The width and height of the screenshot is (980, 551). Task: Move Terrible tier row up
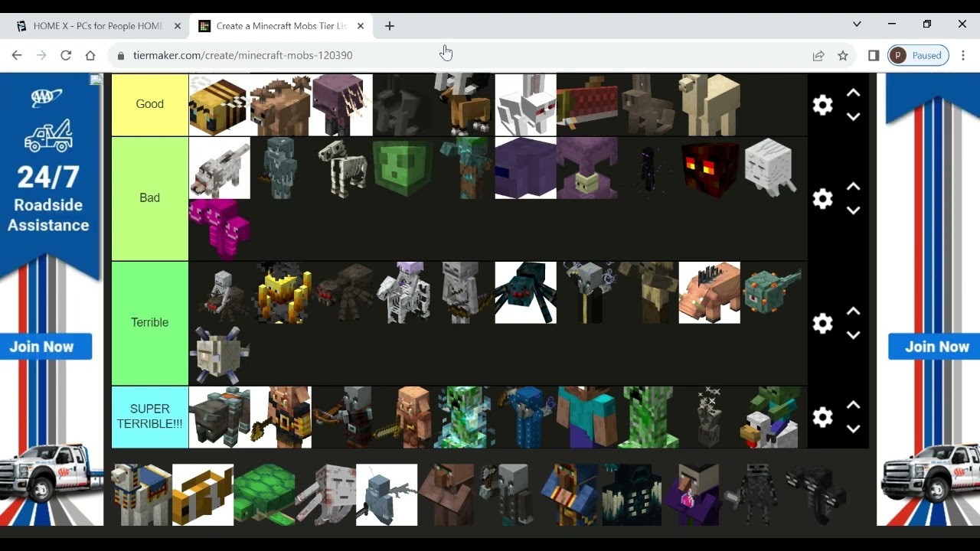[x=853, y=311]
